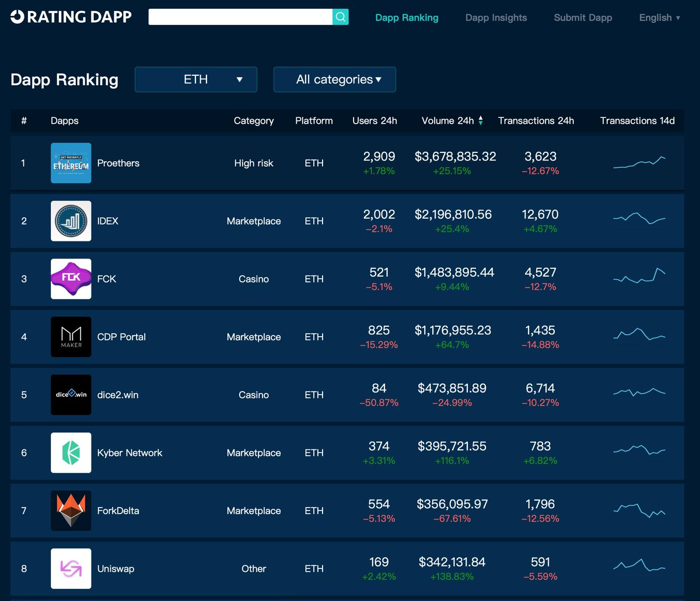This screenshot has width=700, height=601.
Task: Open the English language dropdown
Action: pyautogui.click(x=660, y=18)
